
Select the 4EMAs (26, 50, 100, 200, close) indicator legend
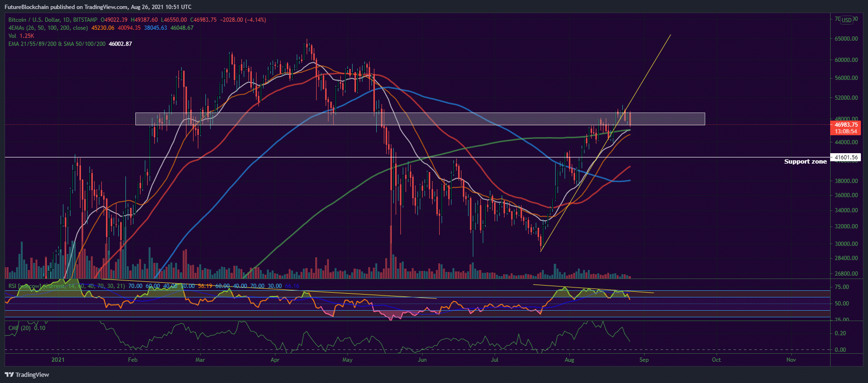[x=48, y=28]
